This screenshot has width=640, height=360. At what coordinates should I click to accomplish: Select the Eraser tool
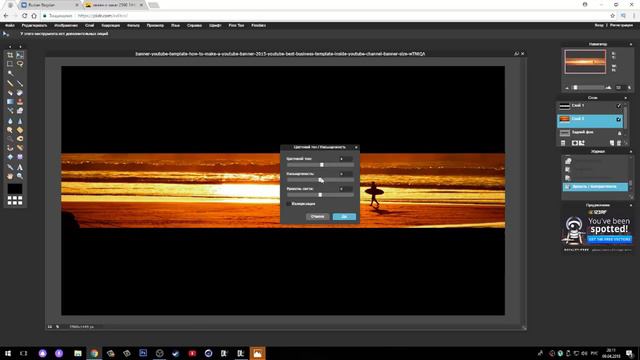[x=10, y=93]
